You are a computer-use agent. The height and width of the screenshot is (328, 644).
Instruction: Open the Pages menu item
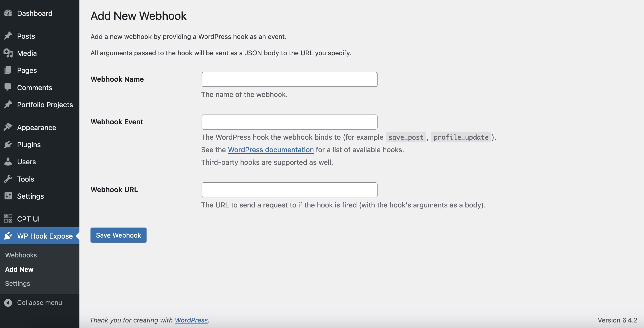click(x=40, y=70)
